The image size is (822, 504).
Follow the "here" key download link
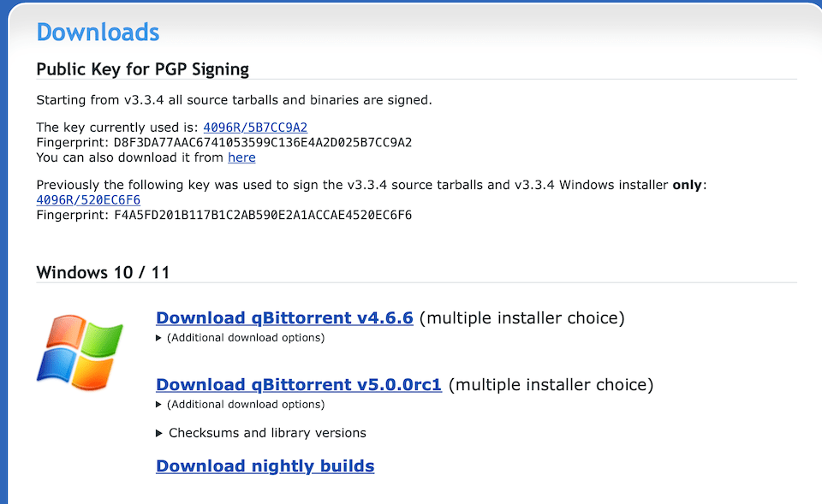click(241, 157)
